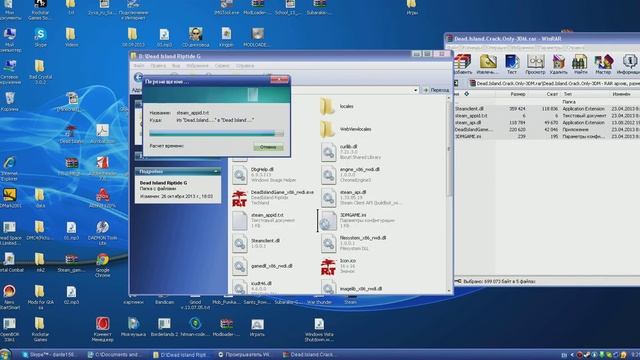Go up one level in WinRAR archive
640x360 pixels.
456,83
